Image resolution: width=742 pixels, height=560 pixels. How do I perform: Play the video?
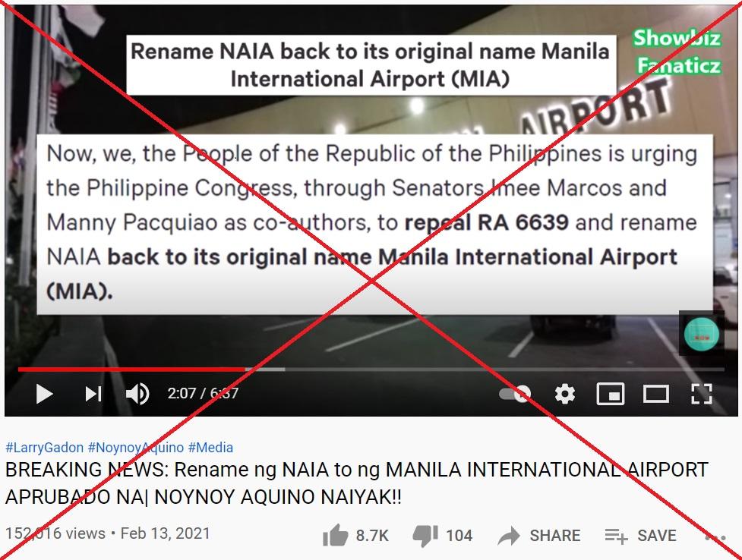coord(44,394)
